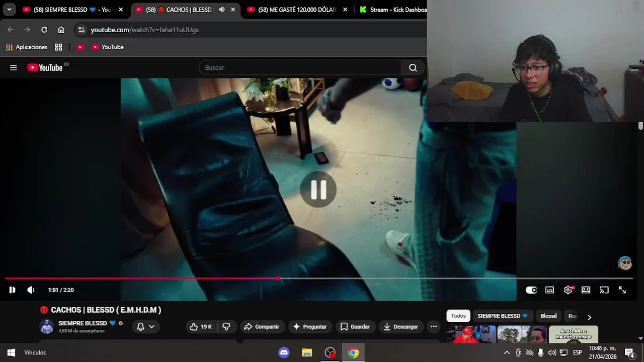The image size is (644, 362).
Task: Switch the ESP input language indicator
Action: point(578,352)
